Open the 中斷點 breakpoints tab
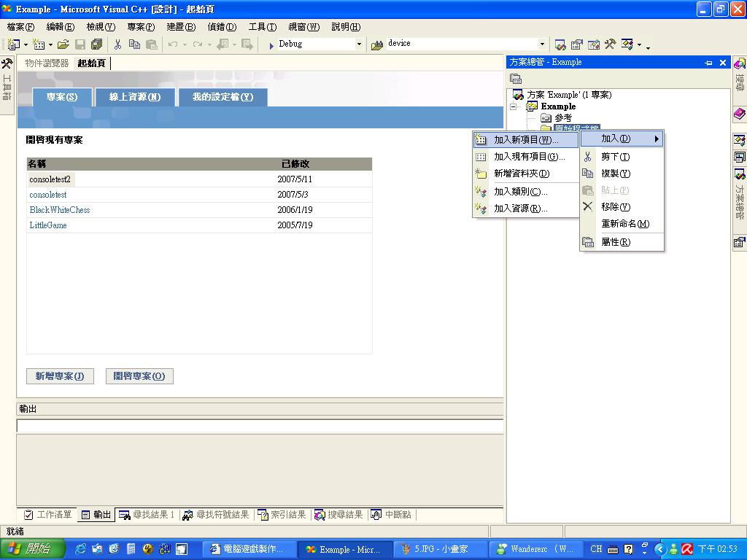Viewport: 747px width, 560px height. (391, 515)
